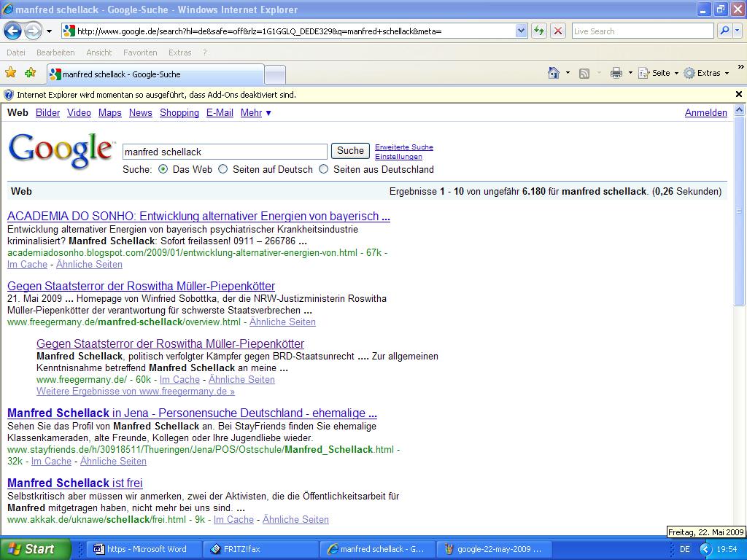The height and width of the screenshot is (560, 747).
Task: Expand the Mehr services dropdown
Action: [x=256, y=113]
